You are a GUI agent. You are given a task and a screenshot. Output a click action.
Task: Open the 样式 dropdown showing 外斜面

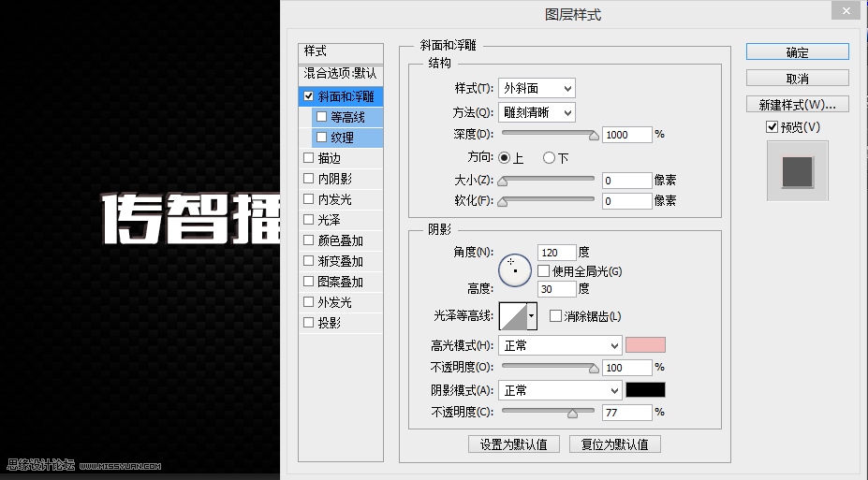[x=537, y=88]
